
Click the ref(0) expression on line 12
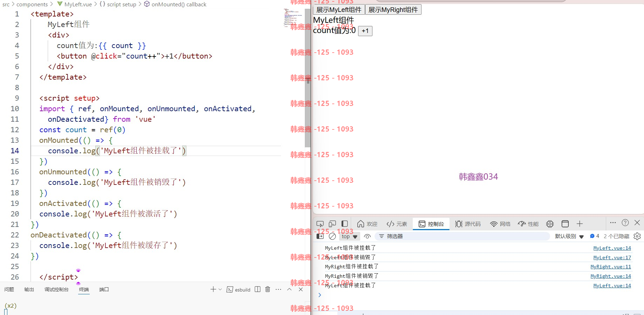[113, 130]
